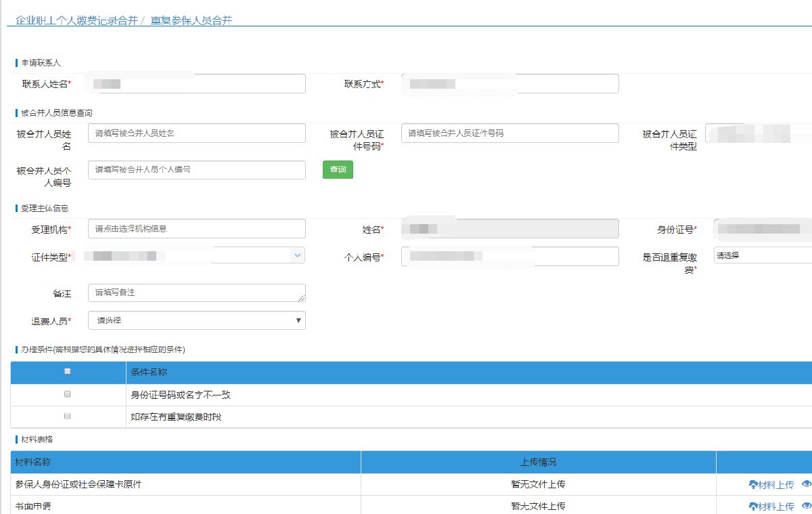Select 重复参保人员合并 breadcrumb item
This screenshot has width=812, height=514.
point(191,20)
